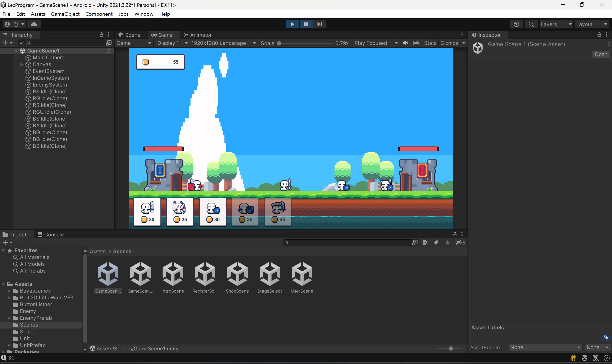Click the favorites star filter icon
Viewport: 612px width, 364px height.
click(x=447, y=243)
